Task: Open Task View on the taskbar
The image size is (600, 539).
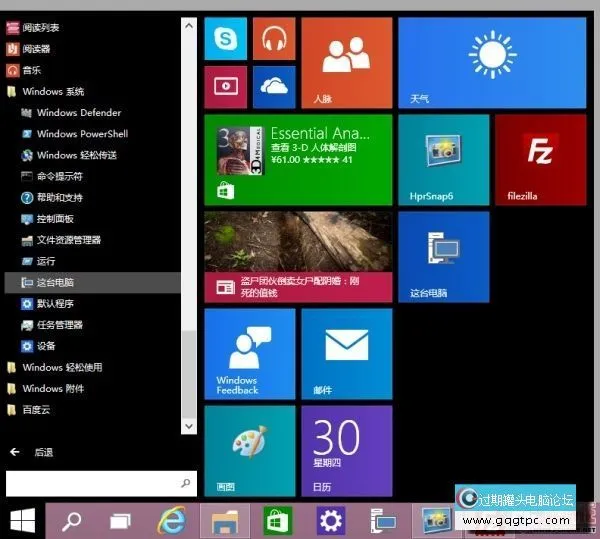Action: pos(121,521)
